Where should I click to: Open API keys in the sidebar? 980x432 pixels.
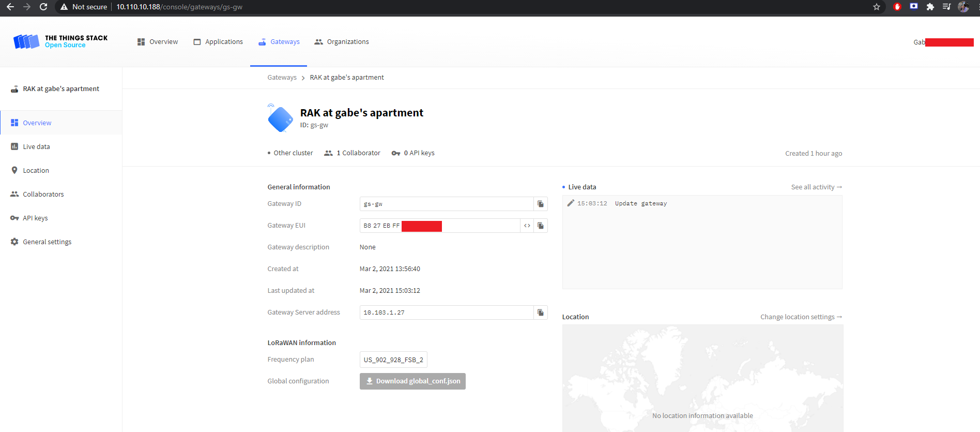tap(61, 218)
